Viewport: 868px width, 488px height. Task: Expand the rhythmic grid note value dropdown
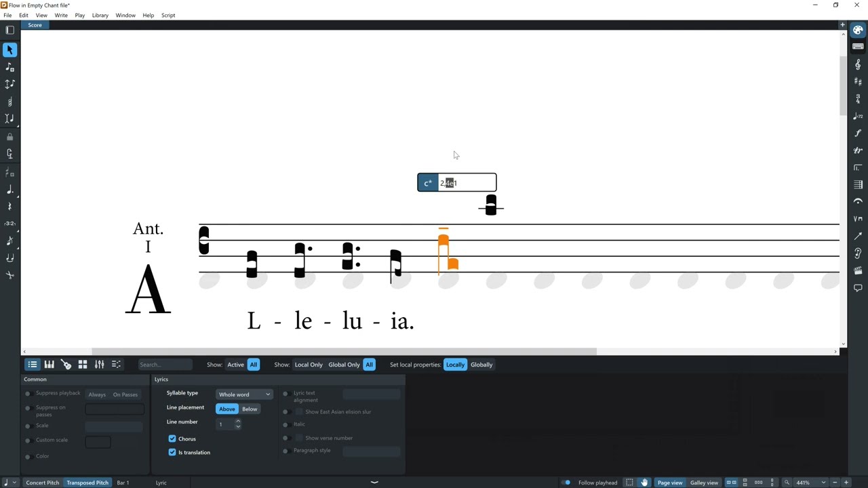click(16, 483)
